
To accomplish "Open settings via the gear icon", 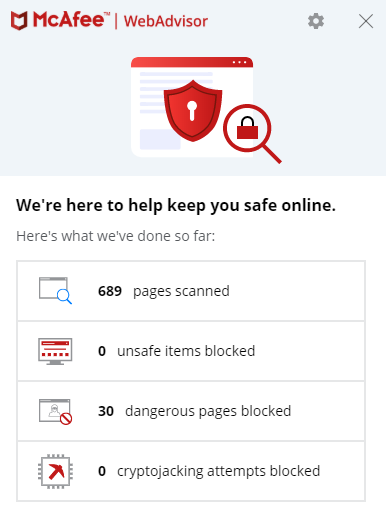I will tap(316, 21).
